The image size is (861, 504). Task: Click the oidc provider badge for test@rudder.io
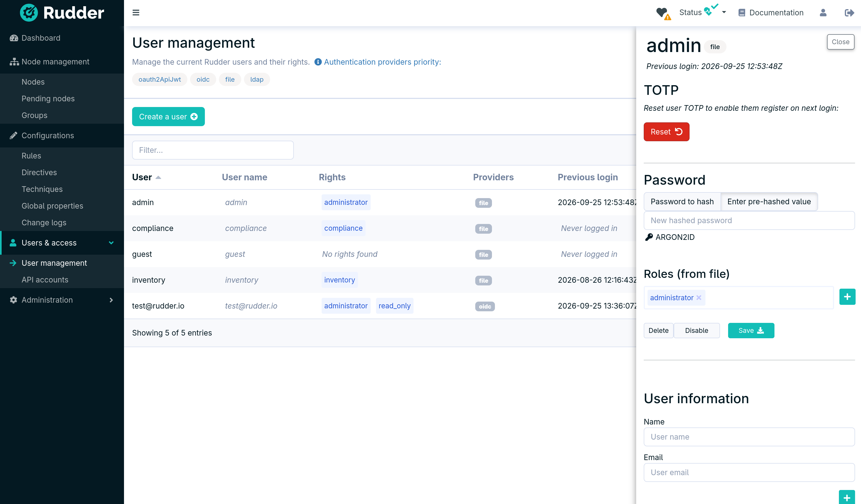click(485, 307)
